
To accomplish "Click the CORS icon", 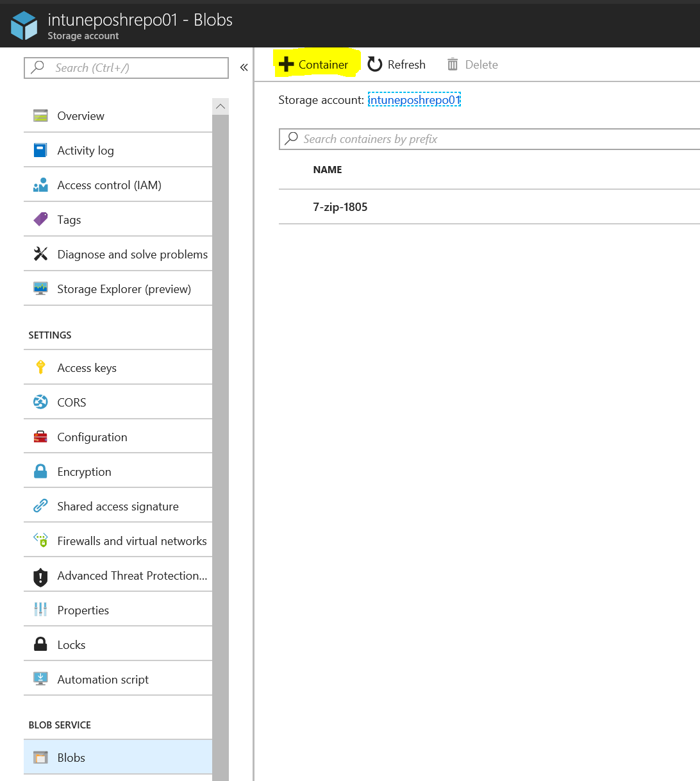I will click(x=40, y=402).
